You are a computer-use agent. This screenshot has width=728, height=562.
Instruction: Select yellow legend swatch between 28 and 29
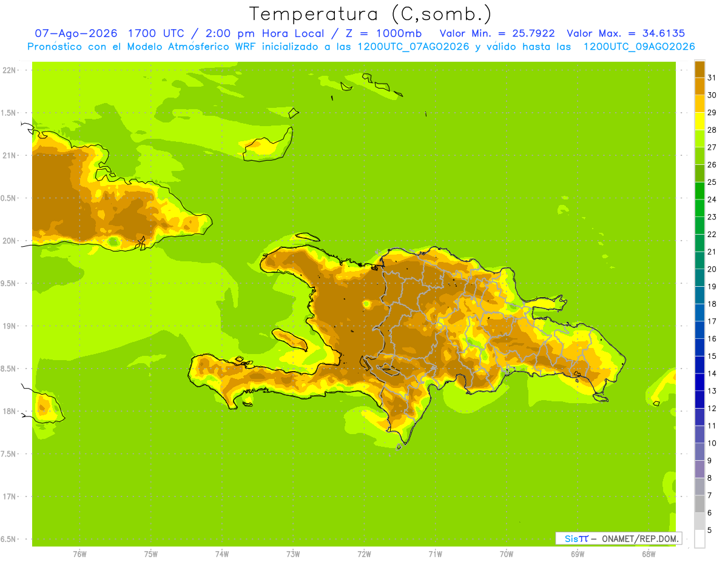[699, 121]
